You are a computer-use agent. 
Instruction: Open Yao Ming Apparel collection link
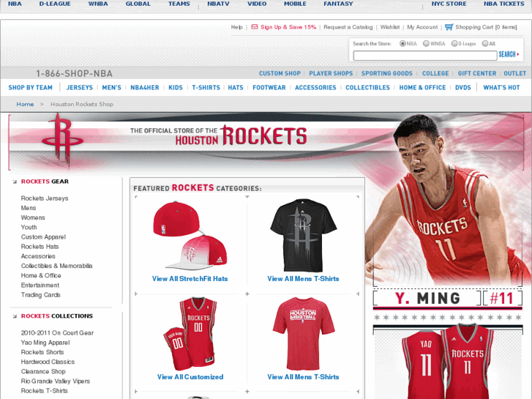45,343
